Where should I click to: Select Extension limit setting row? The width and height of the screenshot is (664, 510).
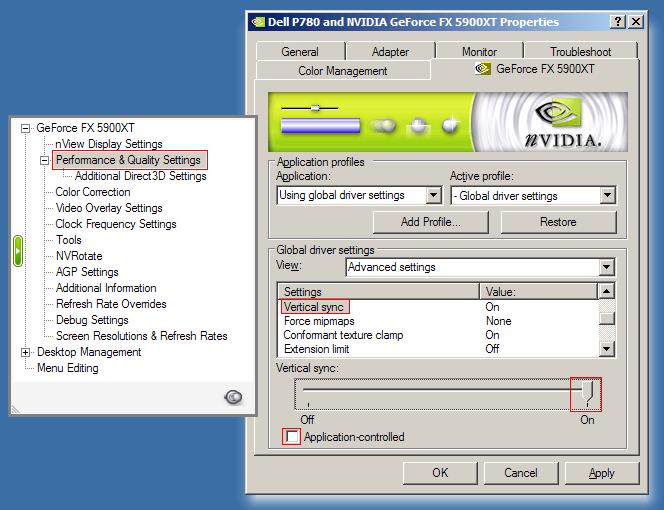coord(437,349)
